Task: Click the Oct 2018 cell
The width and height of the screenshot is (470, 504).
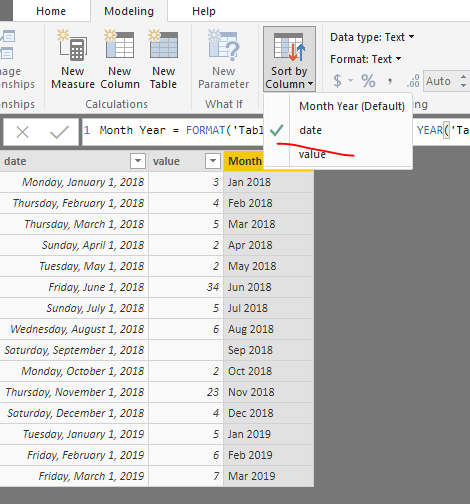Action: pos(269,371)
